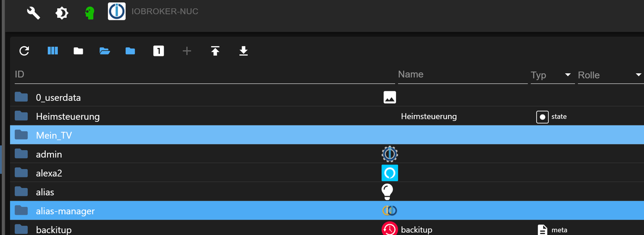Click the blue folder view-mode icon
Viewport: 644px width, 235px height.
(130, 51)
